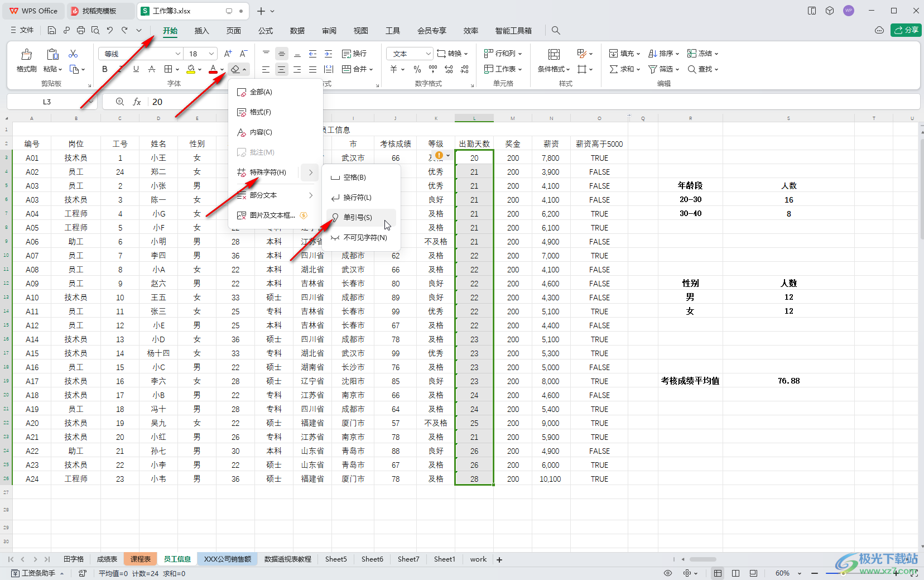Select align left

(266, 69)
